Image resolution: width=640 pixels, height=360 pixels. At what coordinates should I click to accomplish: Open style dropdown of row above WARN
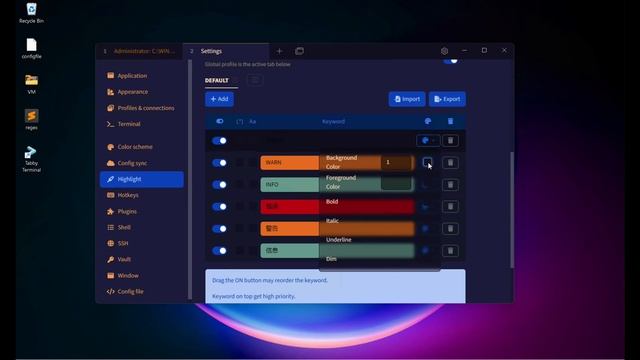[x=428, y=140]
